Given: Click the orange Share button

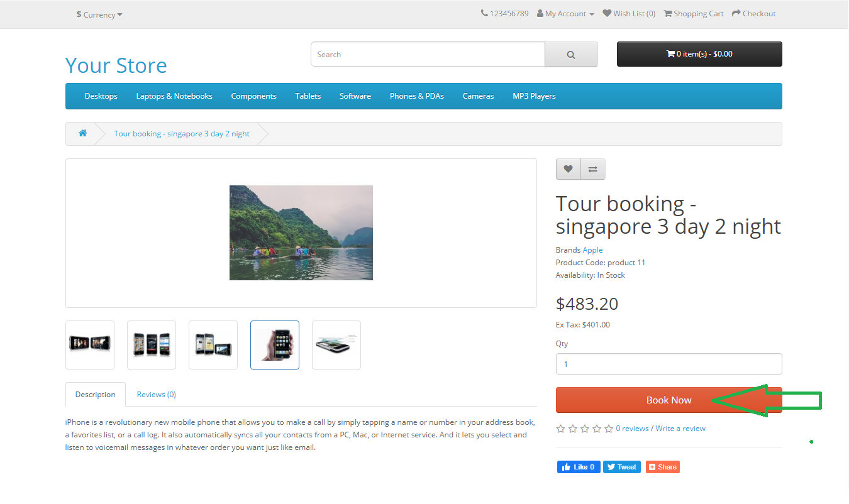Looking at the screenshot, I should tap(663, 467).
